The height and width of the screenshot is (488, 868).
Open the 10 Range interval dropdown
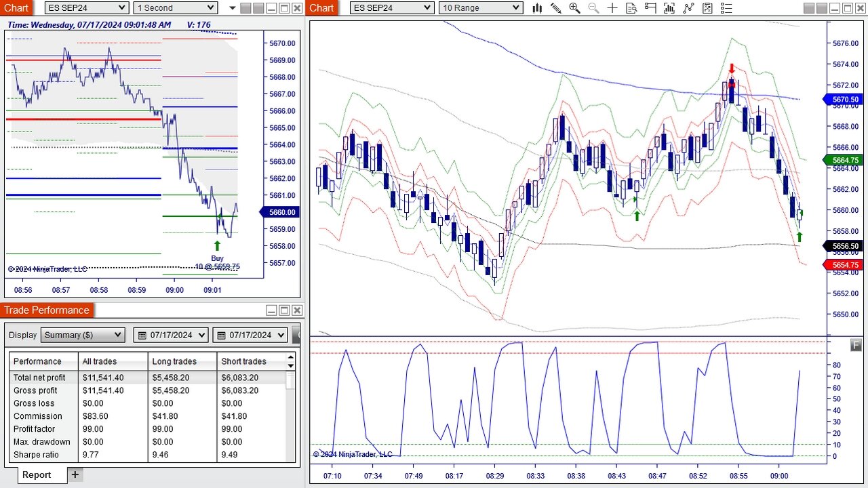[x=481, y=8]
